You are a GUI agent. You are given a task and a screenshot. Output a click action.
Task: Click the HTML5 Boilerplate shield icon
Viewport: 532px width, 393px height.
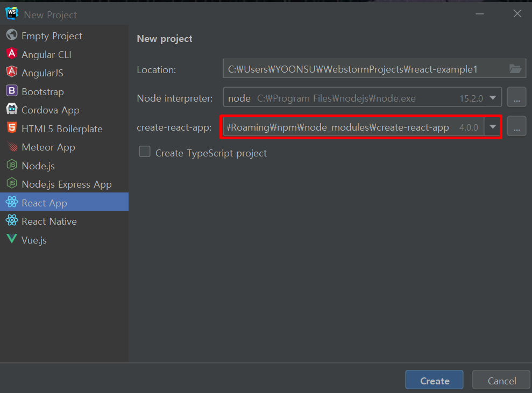12,128
